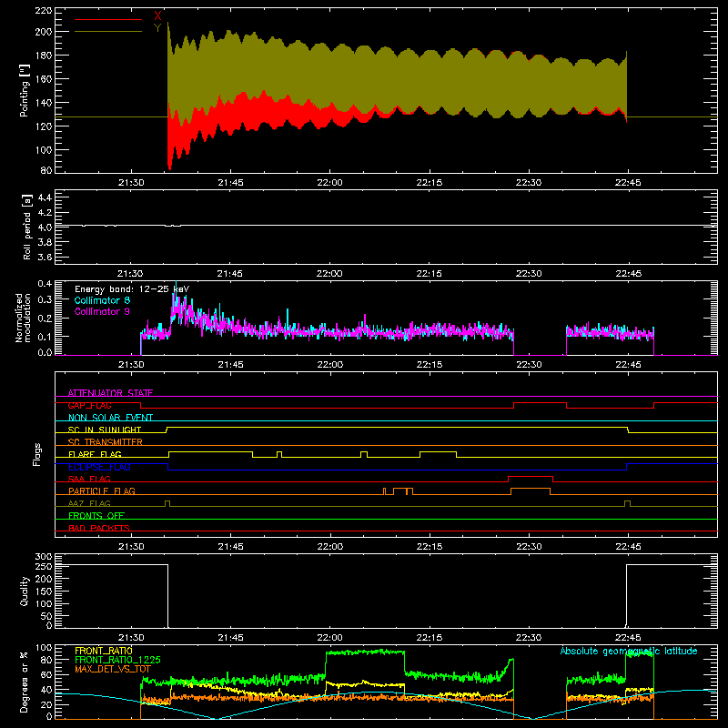The image size is (728, 728).
Task: Click 22:45 tick under Pointing plot
Action: (x=628, y=183)
